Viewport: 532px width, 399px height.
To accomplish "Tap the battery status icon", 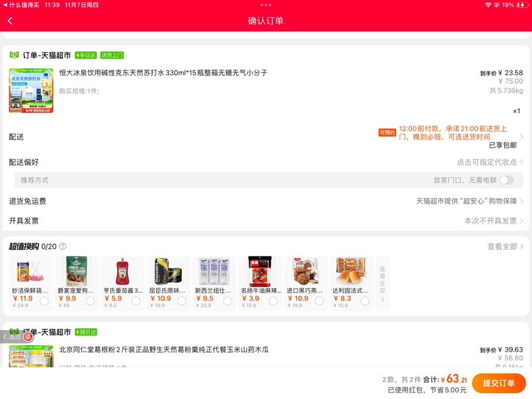I will click(521, 5).
